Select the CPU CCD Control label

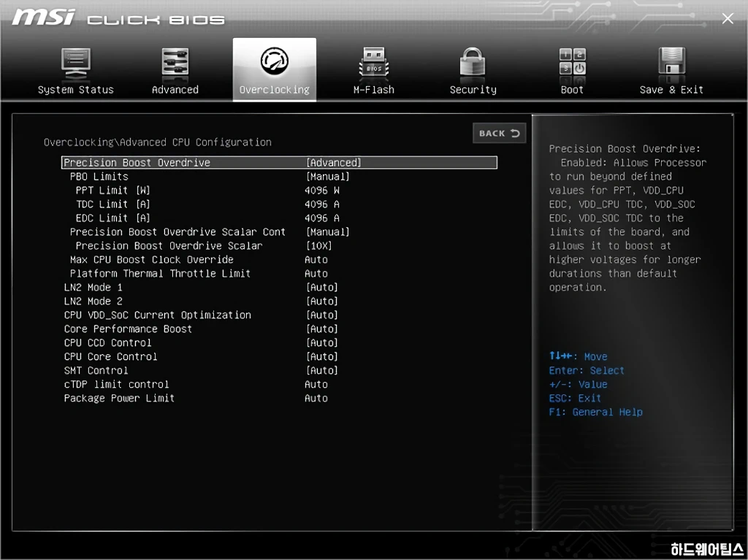tap(108, 342)
